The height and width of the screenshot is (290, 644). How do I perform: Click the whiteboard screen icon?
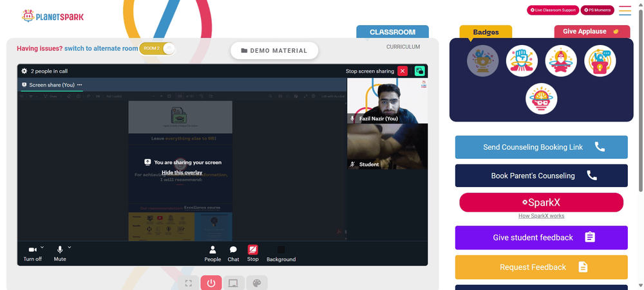tap(234, 283)
